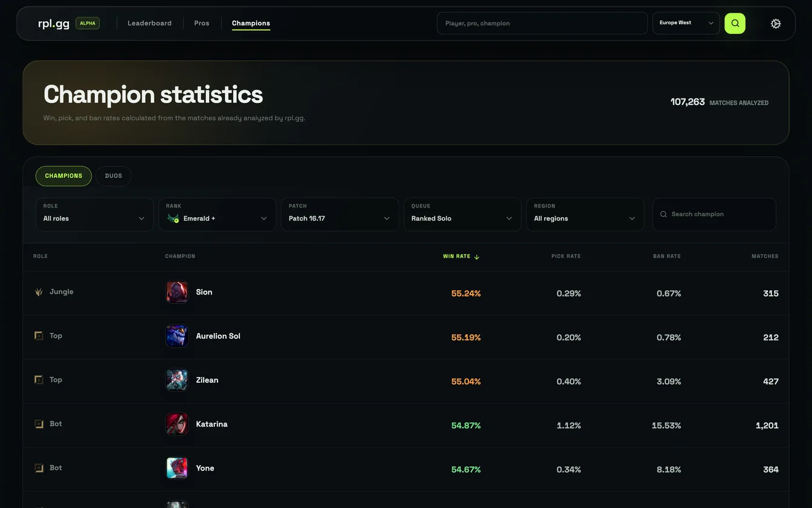Open the Region filter showing All regions
Screen dimensions: 812x508
[585, 214]
